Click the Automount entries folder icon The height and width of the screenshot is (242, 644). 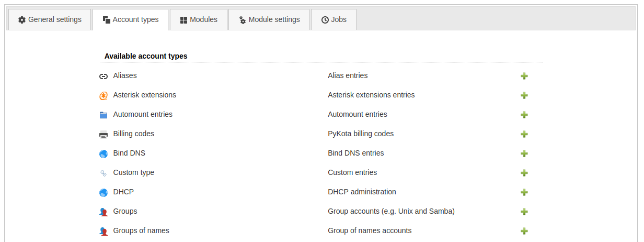click(103, 115)
